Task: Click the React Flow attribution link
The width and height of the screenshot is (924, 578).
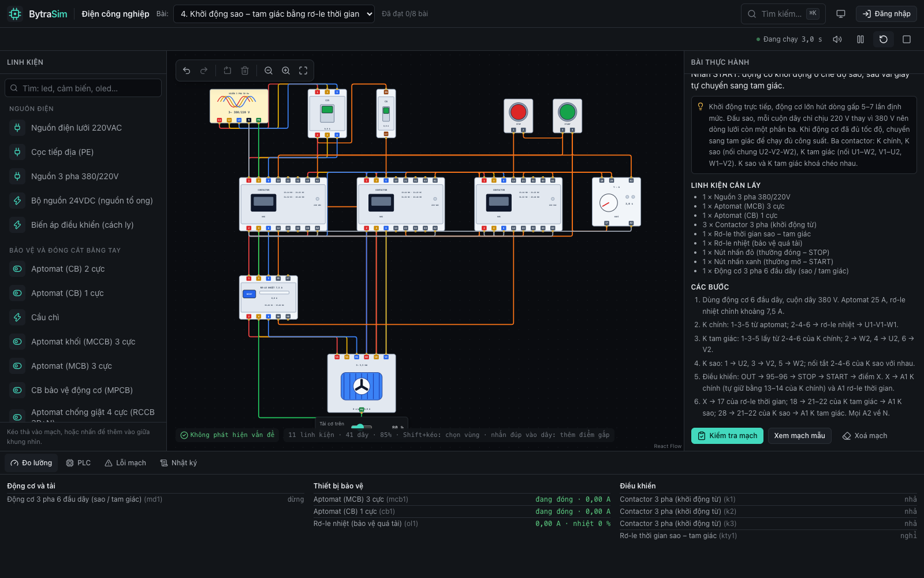Action: (668, 446)
